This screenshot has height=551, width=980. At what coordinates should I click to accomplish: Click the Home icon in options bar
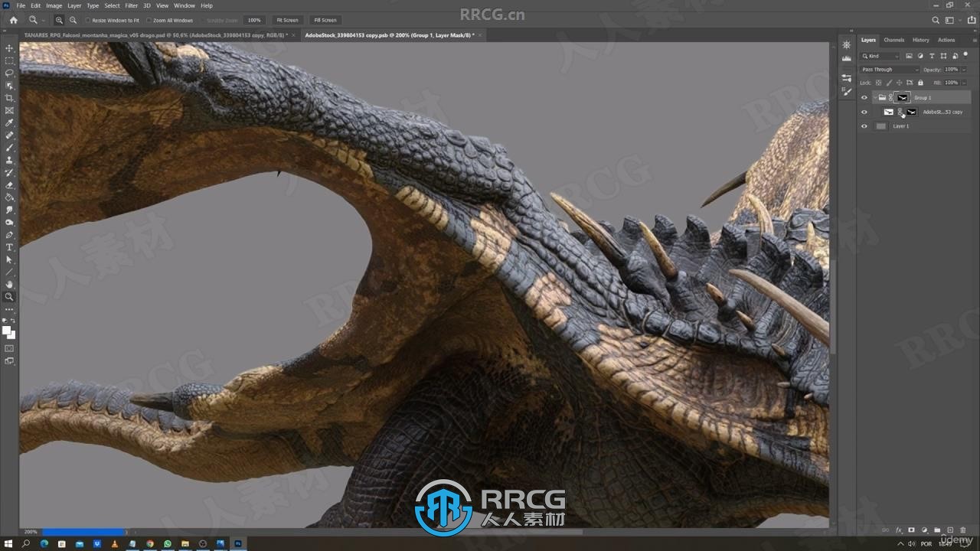(13, 20)
